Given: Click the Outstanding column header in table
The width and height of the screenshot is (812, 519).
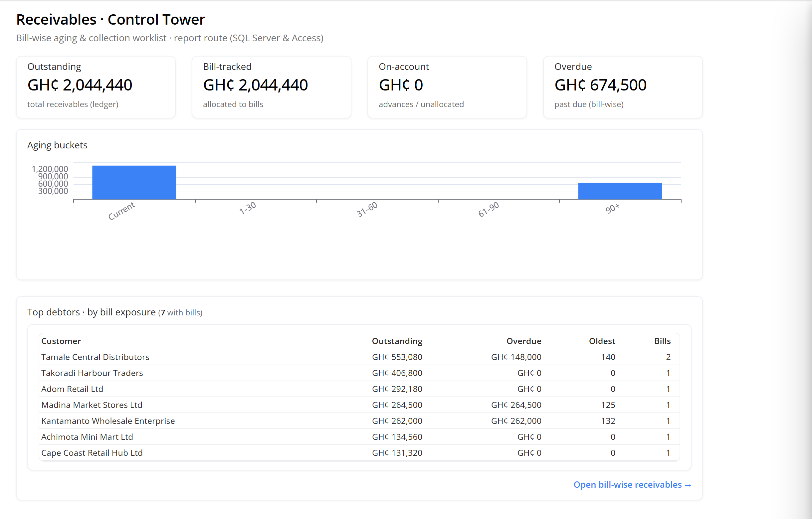Looking at the screenshot, I should 397,341.
